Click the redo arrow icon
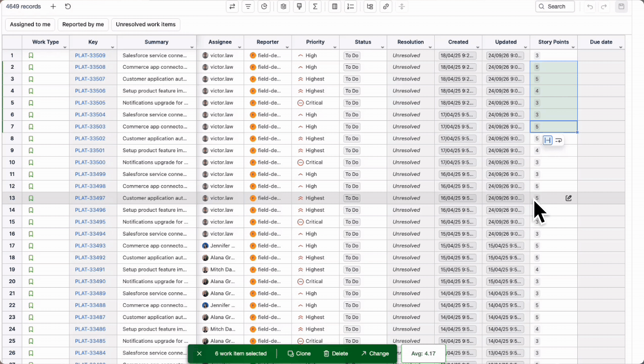This screenshot has width=644, height=364. [604, 7]
